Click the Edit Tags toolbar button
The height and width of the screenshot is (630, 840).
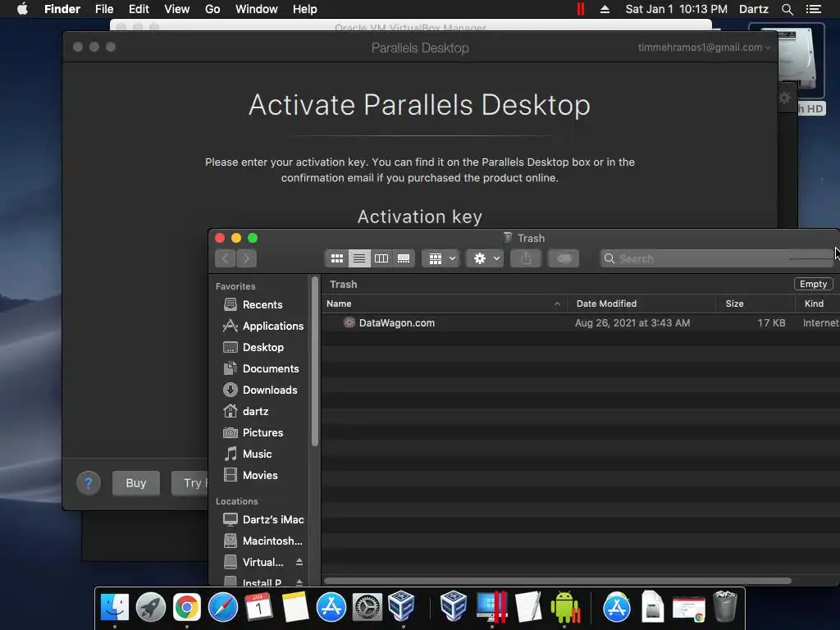564,258
